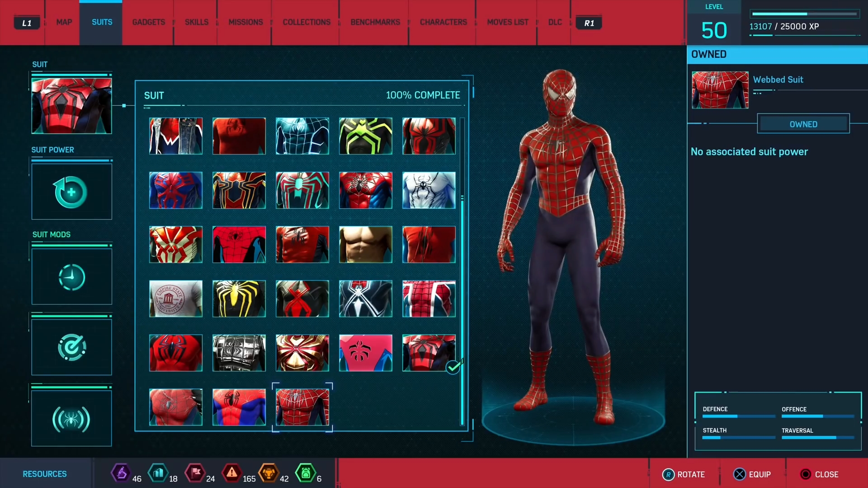Open the Suit Power healing slot
868x488 pixels.
(71, 192)
